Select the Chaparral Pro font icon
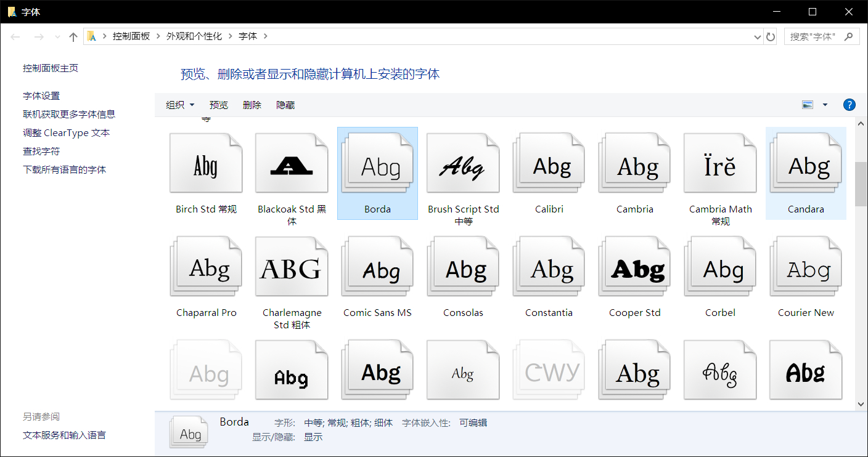Viewport: 868px width, 457px height. (206, 267)
